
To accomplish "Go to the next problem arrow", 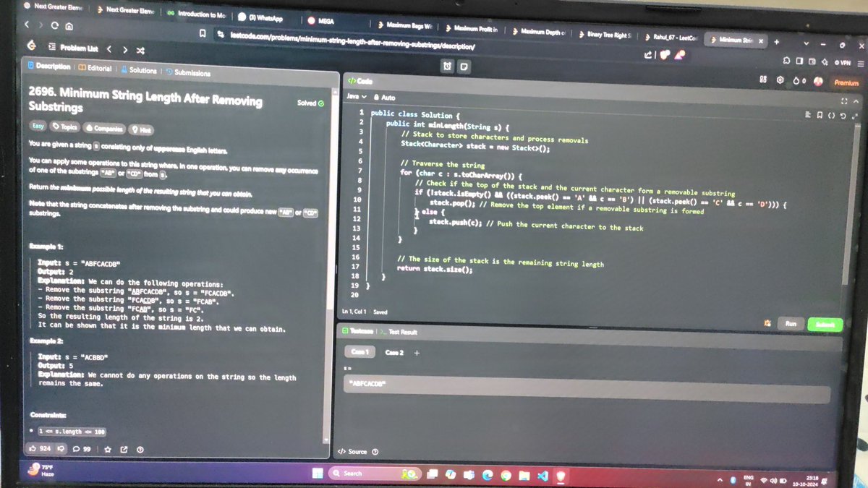I will click(124, 50).
